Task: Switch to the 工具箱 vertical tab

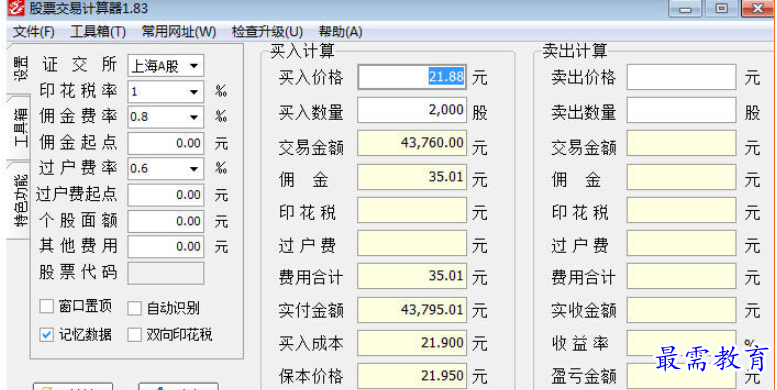Action: point(20,127)
